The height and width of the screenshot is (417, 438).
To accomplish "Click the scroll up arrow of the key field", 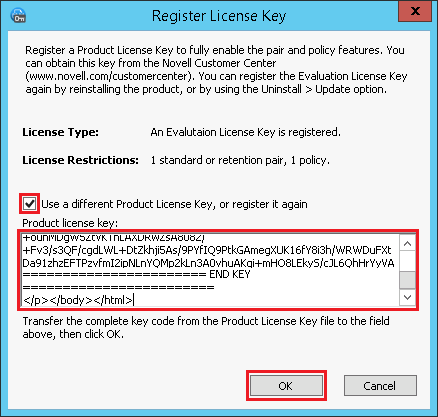I will point(407,244).
